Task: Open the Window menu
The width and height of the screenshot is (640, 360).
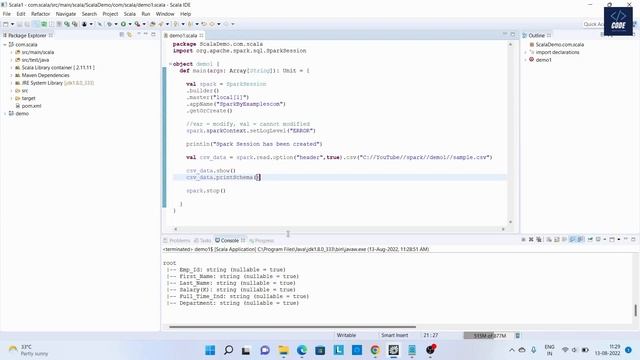Action: pyautogui.click(x=165, y=14)
